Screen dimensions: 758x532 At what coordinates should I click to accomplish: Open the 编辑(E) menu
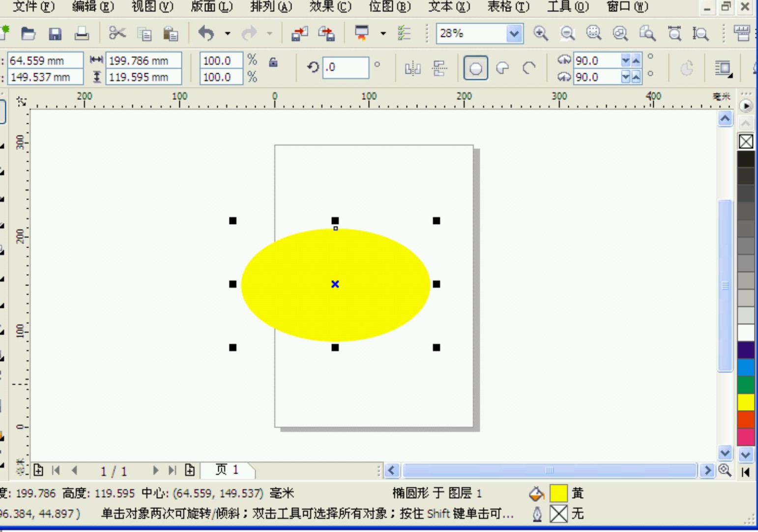click(93, 6)
